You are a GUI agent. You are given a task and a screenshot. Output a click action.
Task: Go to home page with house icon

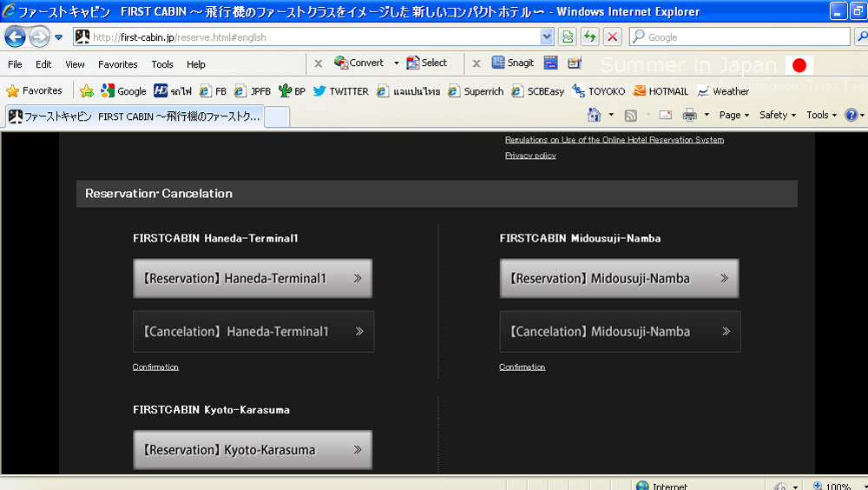coord(594,115)
